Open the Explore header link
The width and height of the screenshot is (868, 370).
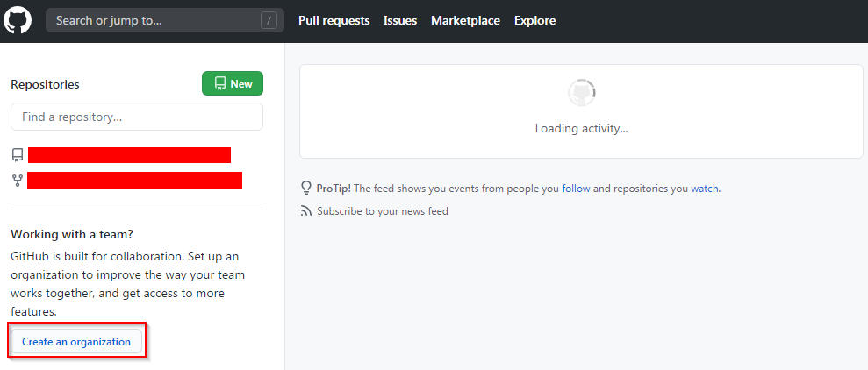[x=534, y=20]
